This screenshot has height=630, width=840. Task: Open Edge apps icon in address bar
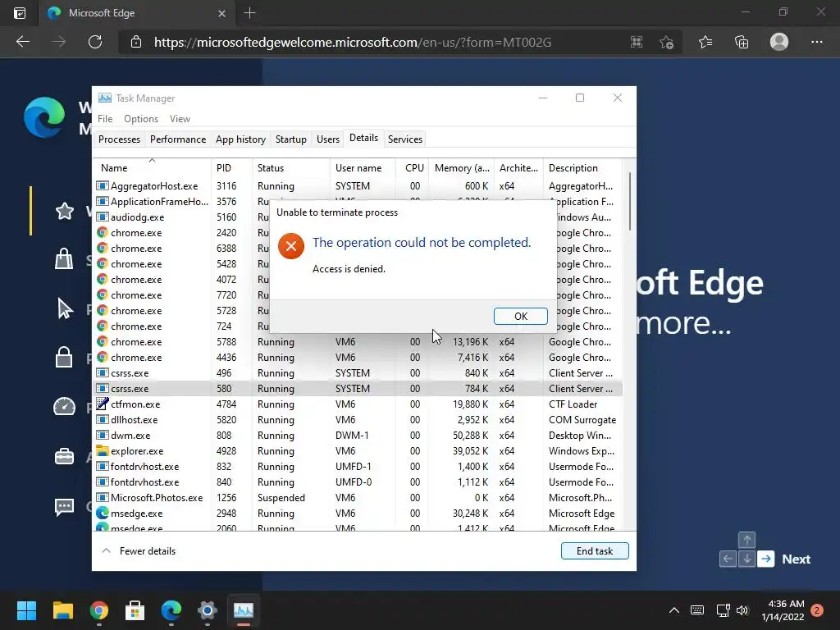(637, 43)
